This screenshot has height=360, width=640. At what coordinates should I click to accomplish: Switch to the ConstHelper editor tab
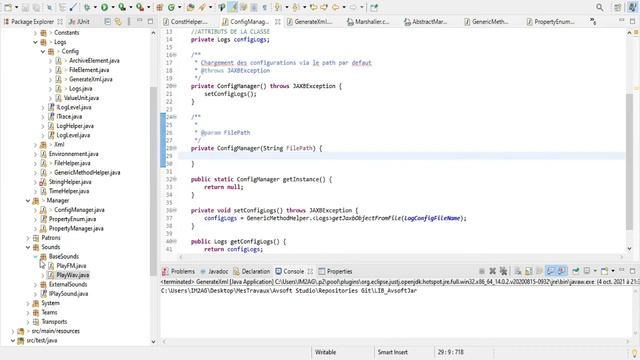point(185,22)
